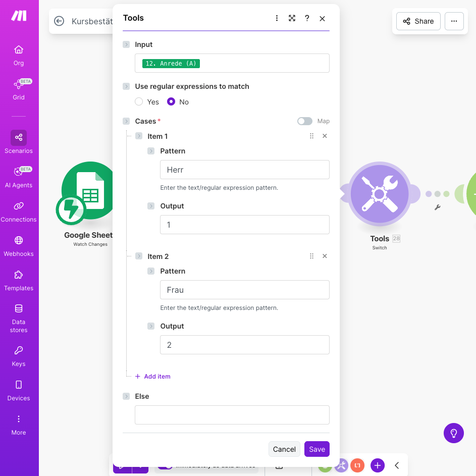Select Yes for regular expressions
The image size is (476, 476).
pyautogui.click(x=139, y=101)
